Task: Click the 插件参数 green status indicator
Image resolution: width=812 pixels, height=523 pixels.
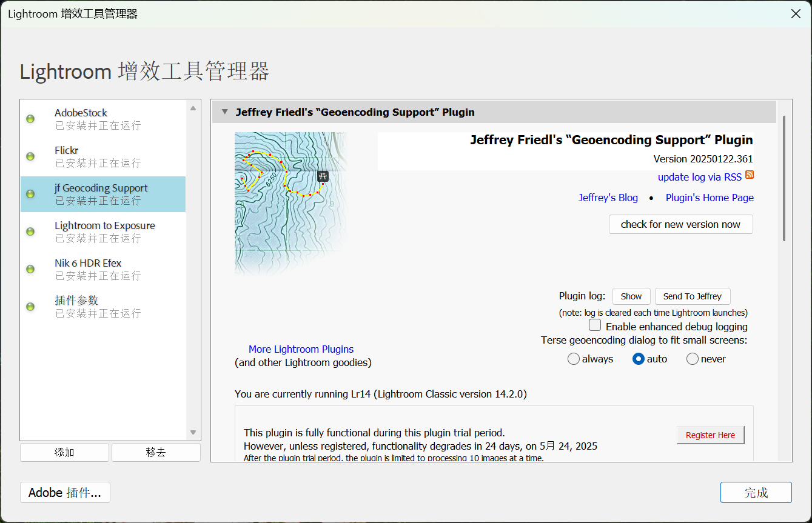Action: (x=30, y=307)
